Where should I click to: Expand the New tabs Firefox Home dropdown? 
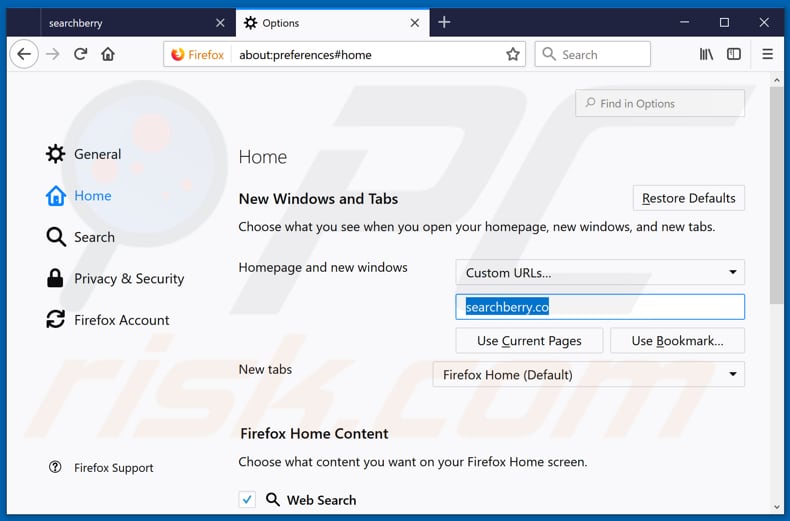588,374
